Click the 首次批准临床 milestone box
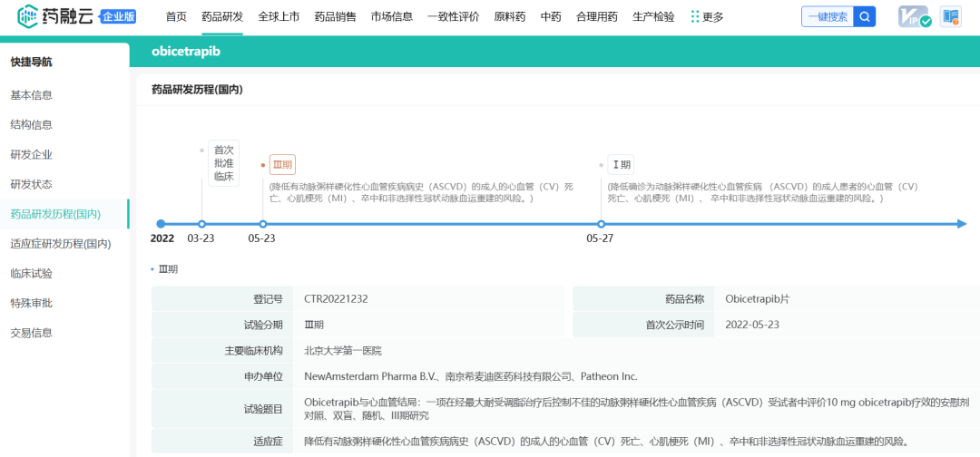980x457 pixels. click(x=223, y=163)
